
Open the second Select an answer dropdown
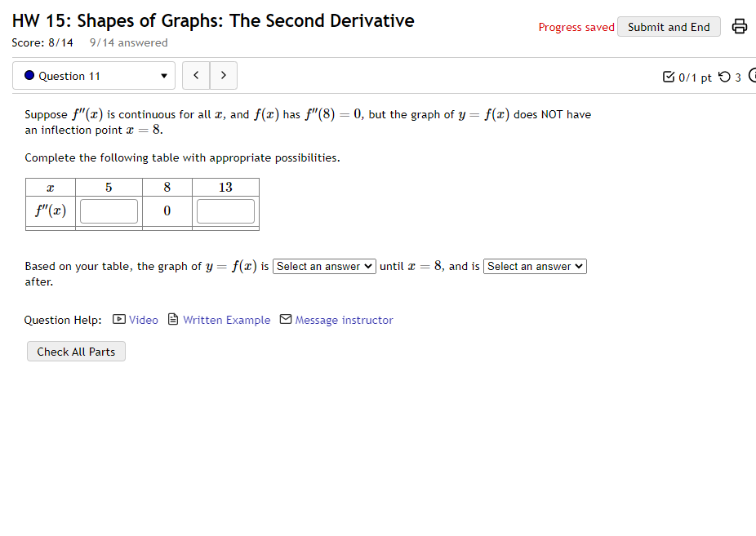point(535,266)
